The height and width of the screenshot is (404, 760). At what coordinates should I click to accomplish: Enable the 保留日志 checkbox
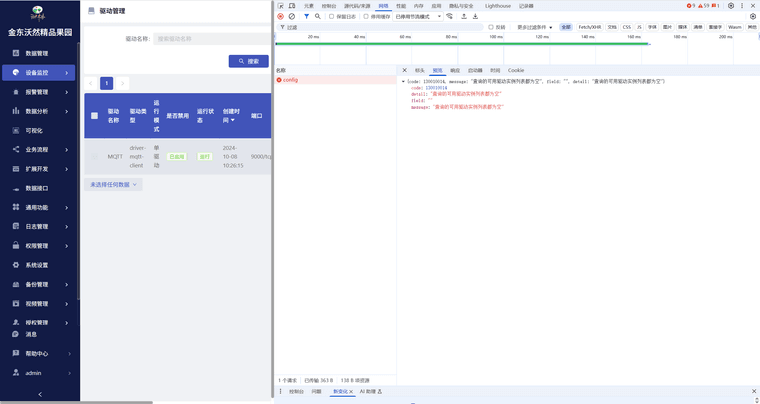(x=332, y=16)
